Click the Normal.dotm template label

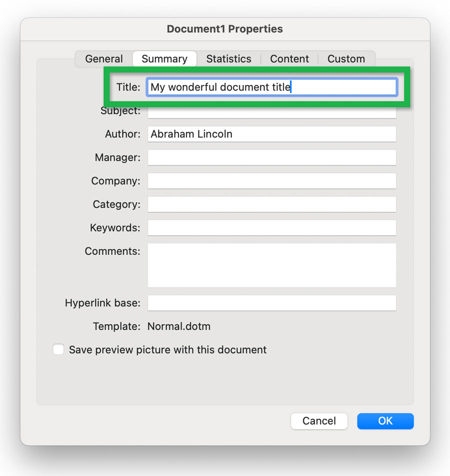[x=178, y=326]
